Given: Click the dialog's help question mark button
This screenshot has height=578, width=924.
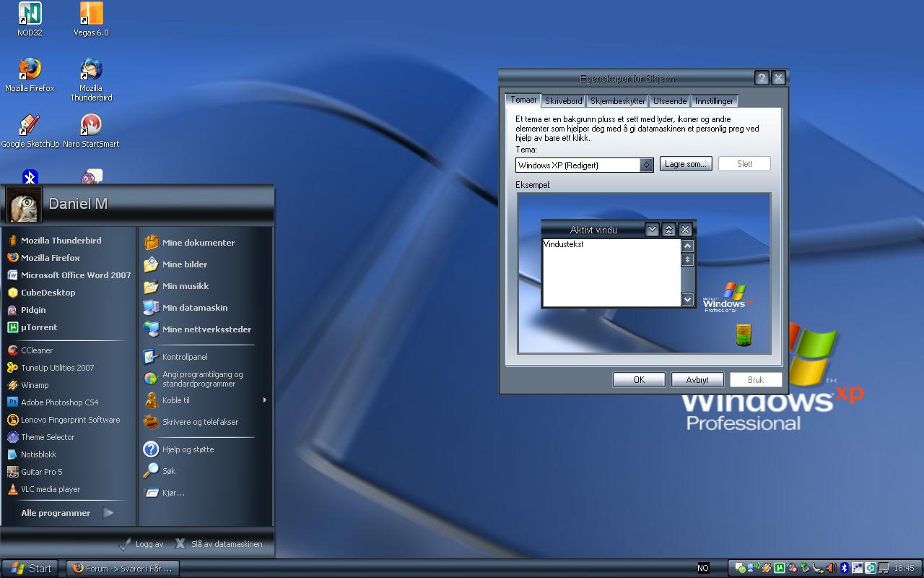Looking at the screenshot, I should pos(762,78).
